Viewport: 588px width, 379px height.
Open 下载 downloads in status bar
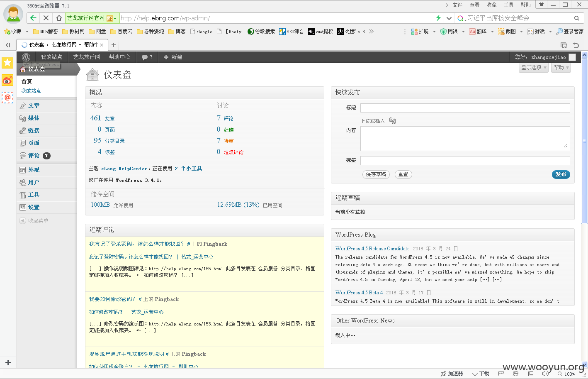tap(481, 374)
